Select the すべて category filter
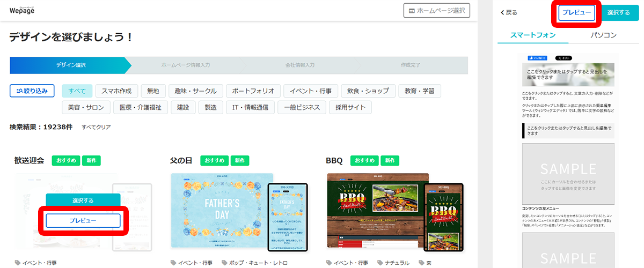 tap(77, 91)
